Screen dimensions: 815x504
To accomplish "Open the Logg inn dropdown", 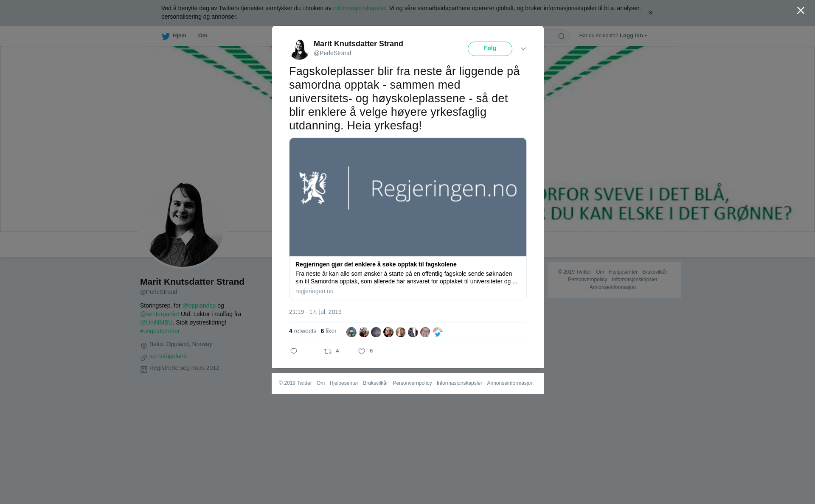I will [x=633, y=36].
